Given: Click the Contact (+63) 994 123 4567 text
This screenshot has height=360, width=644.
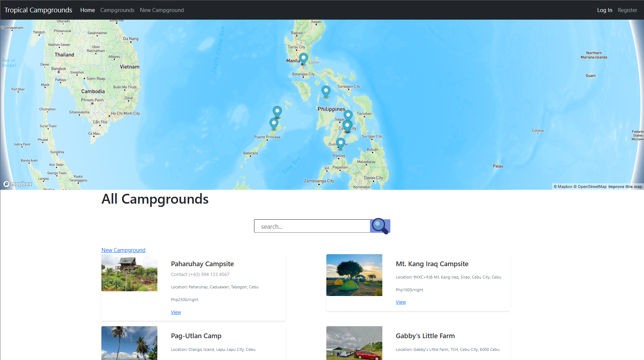Looking at the screenshot, I should (x=200, y=275).
